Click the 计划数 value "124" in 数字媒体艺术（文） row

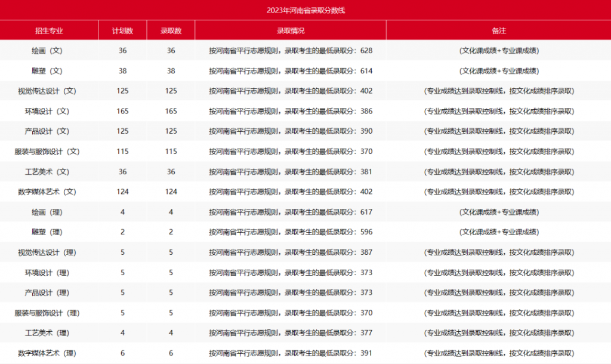coord(122,192)
